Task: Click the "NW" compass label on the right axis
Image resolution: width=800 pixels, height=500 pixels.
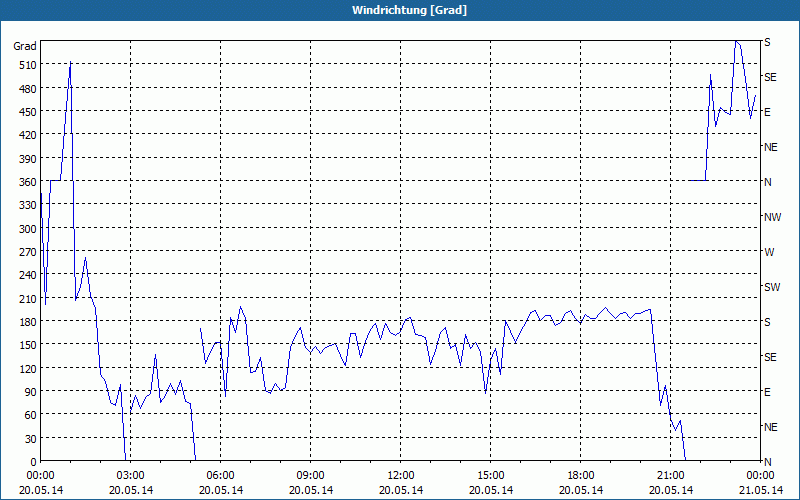Action: 772,217
